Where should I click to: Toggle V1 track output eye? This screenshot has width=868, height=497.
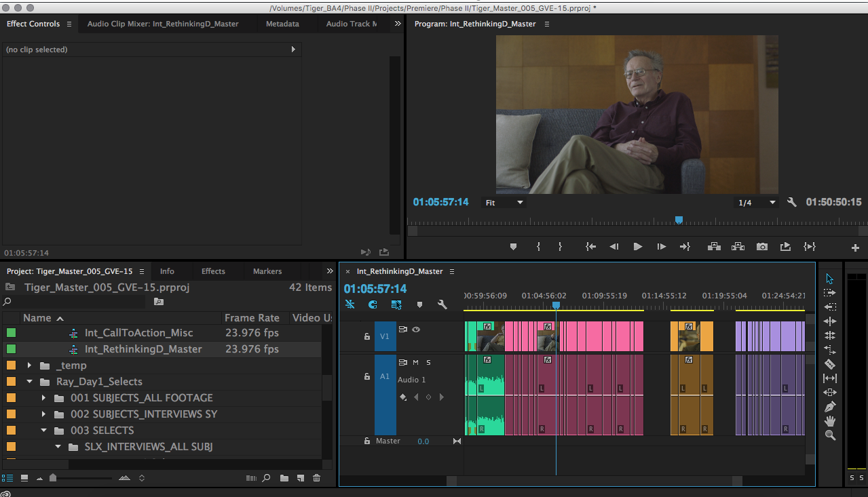416,330
